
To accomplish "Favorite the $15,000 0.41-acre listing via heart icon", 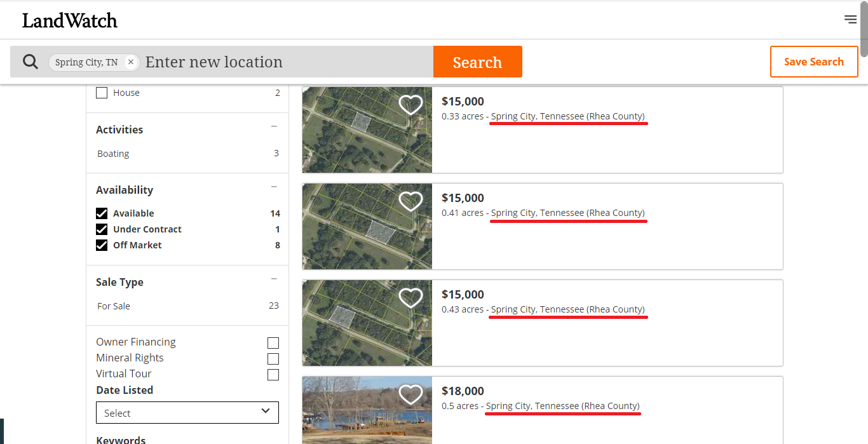I will click(410, 201).
